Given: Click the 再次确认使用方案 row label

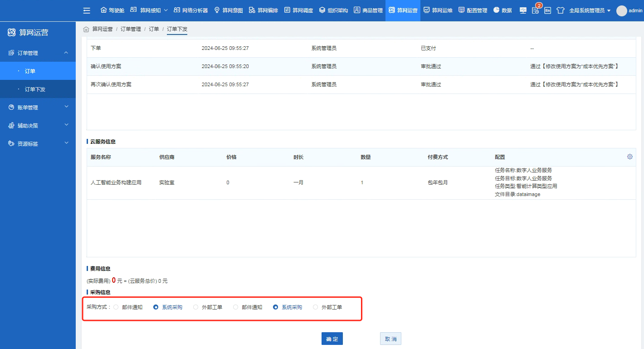Looking at the screenshot, I should [111, 84].
